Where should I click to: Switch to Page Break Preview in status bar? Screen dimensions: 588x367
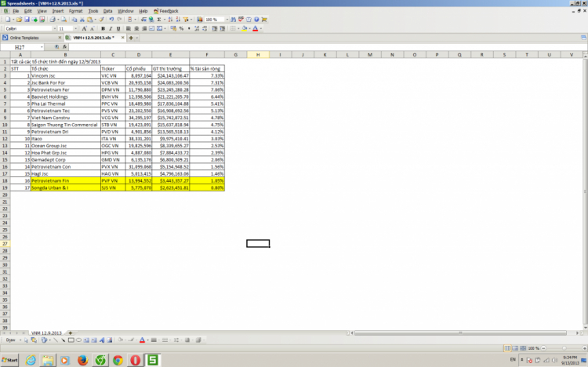pyautogui.click(x=523, y=348)
